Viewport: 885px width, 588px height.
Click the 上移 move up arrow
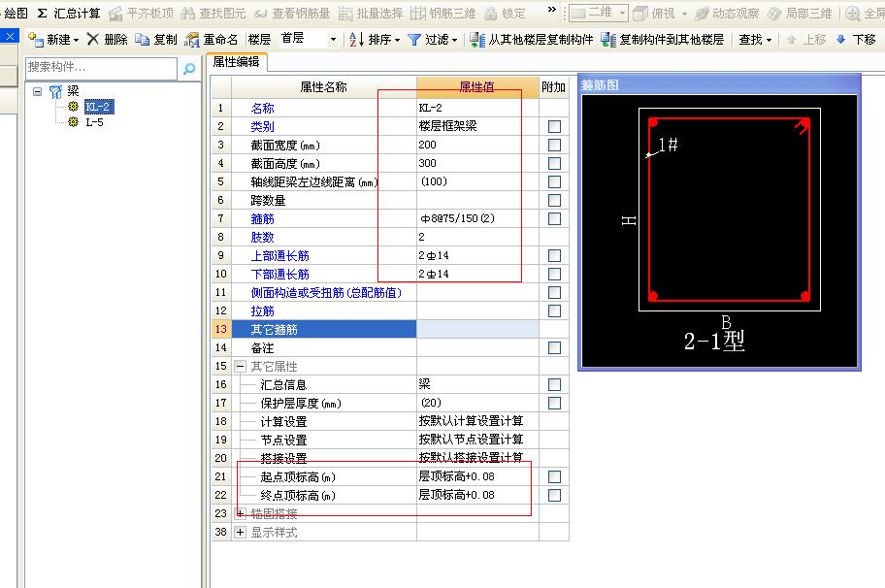791,40
